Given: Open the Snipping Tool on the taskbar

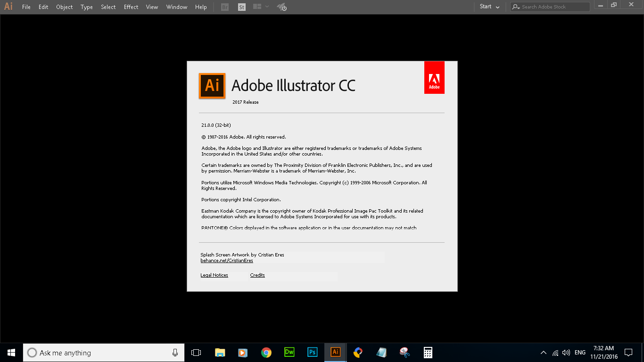Looking at the screenshot, I should 405,353.
